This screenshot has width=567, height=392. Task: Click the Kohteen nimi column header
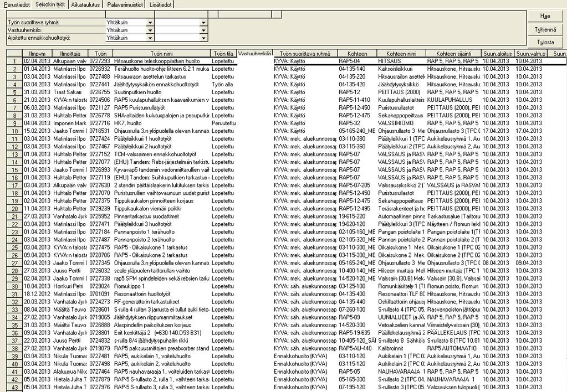401,54
